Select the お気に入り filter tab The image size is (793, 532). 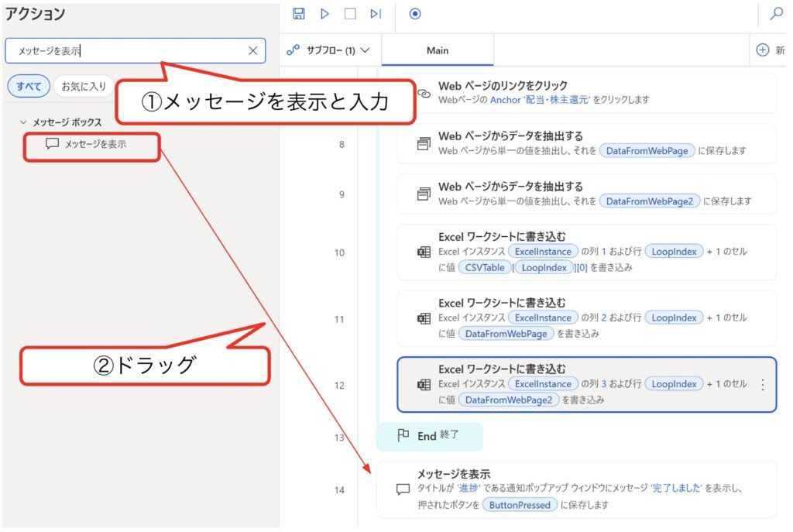click(x=84, y=86)
